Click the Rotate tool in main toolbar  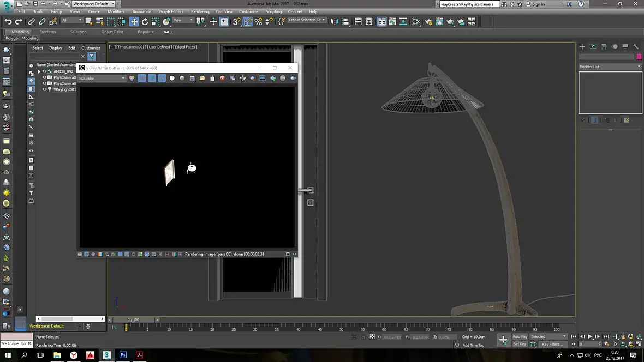145,22
